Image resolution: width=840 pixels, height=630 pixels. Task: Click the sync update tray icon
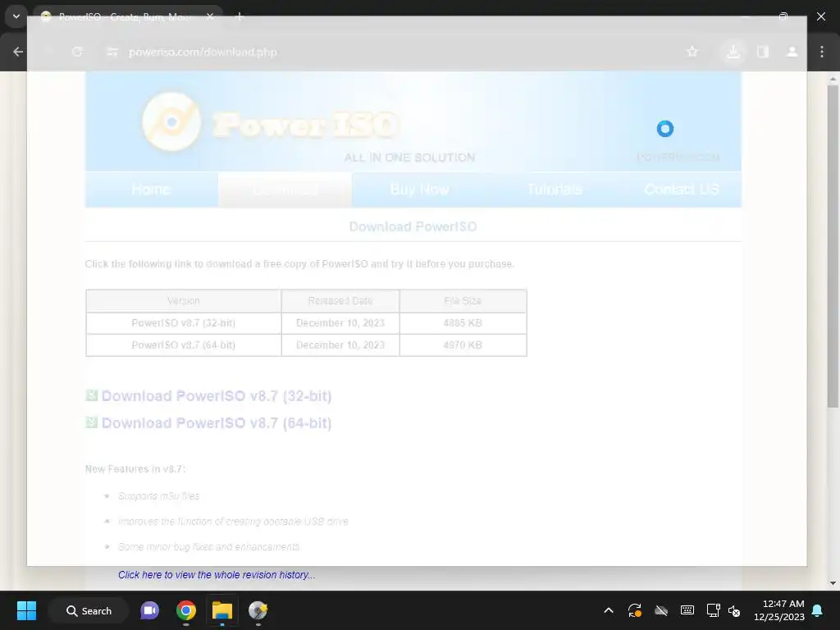(635, 610)
